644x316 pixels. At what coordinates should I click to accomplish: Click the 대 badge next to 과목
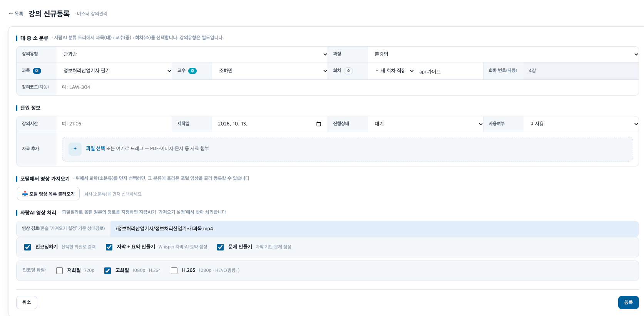click(37, 71)
